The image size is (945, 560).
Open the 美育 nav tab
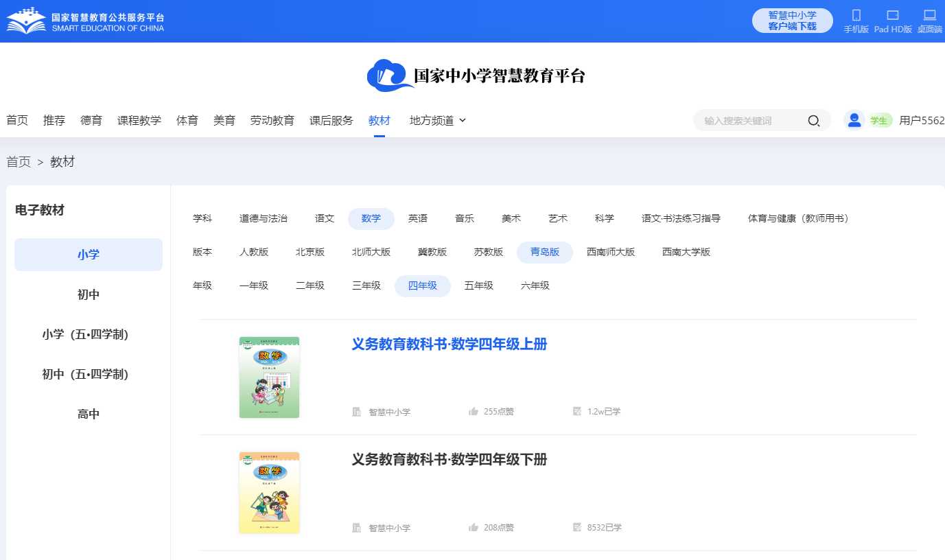coord(224,120)
